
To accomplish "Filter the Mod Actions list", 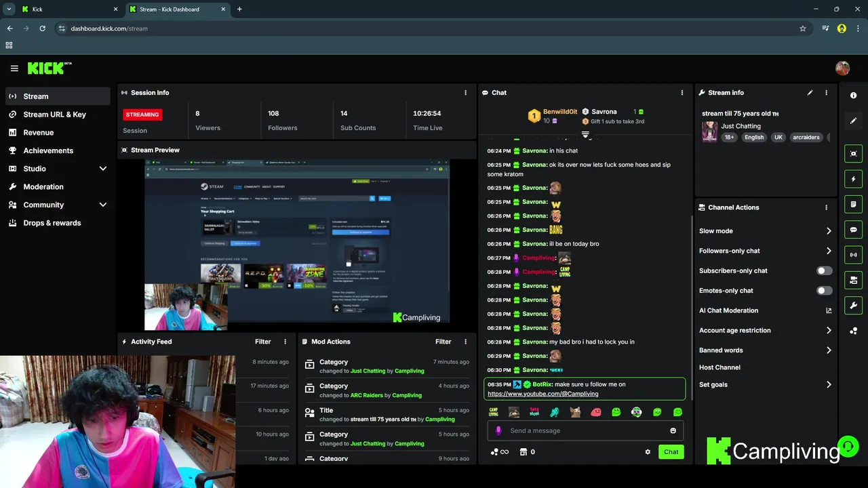I will tap(443, 342).
